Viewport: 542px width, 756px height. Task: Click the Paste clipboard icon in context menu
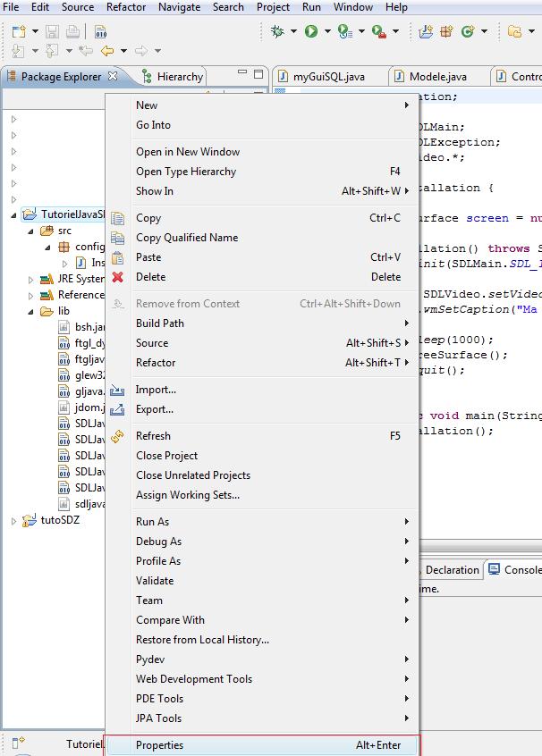pos(118,257)
